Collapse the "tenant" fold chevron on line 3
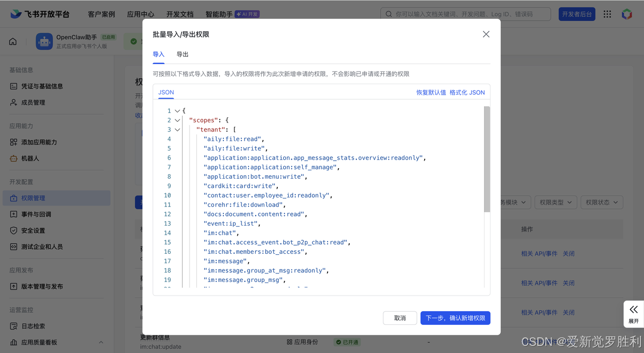644x353 pixels. click(177, 129)
